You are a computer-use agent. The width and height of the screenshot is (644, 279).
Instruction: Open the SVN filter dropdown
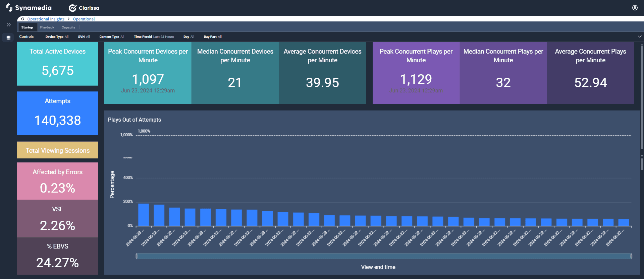pos(84,37)
